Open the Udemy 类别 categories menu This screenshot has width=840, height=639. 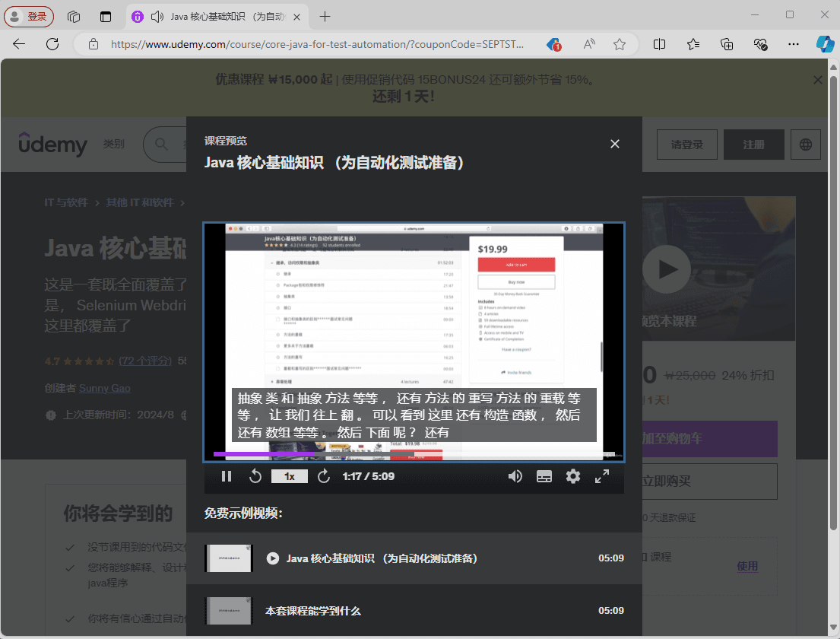(114, 145)
